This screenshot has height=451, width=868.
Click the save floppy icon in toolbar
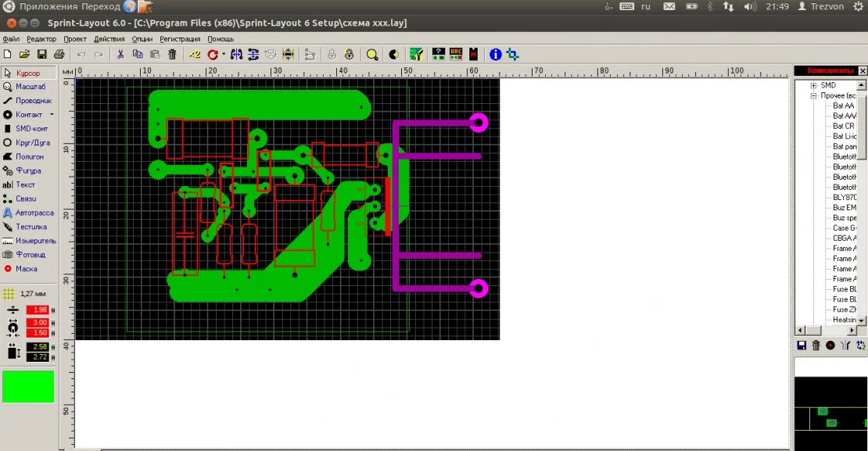pos(41,55)
